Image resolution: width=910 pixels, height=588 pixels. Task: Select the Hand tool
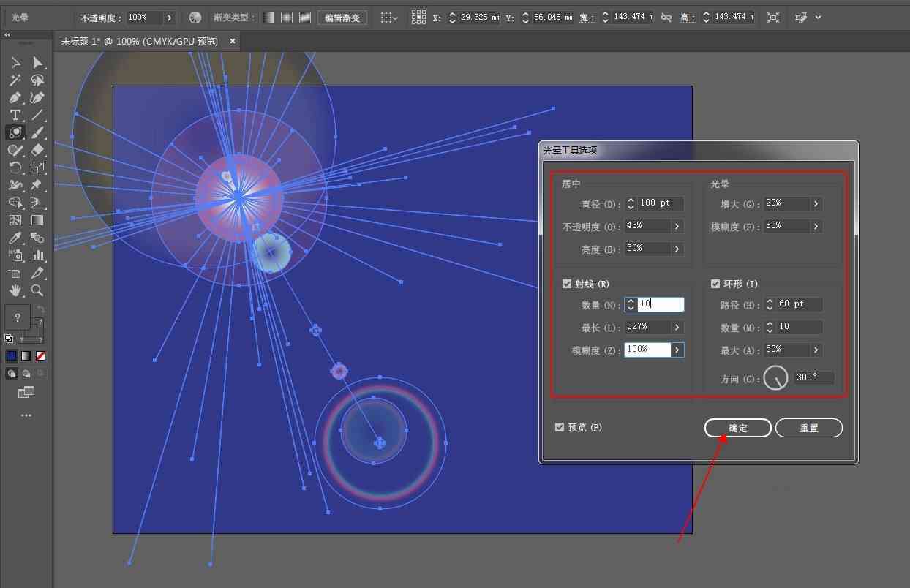click(15, 291)
